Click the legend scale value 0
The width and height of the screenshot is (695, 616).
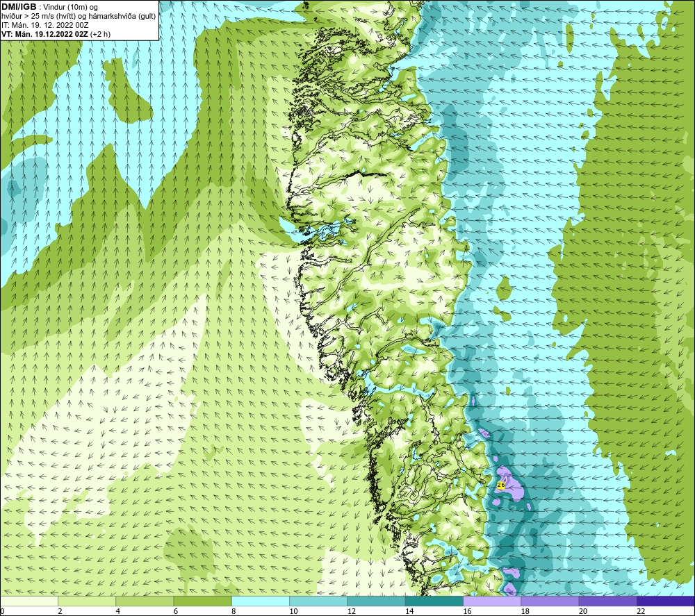pos(2,611)
